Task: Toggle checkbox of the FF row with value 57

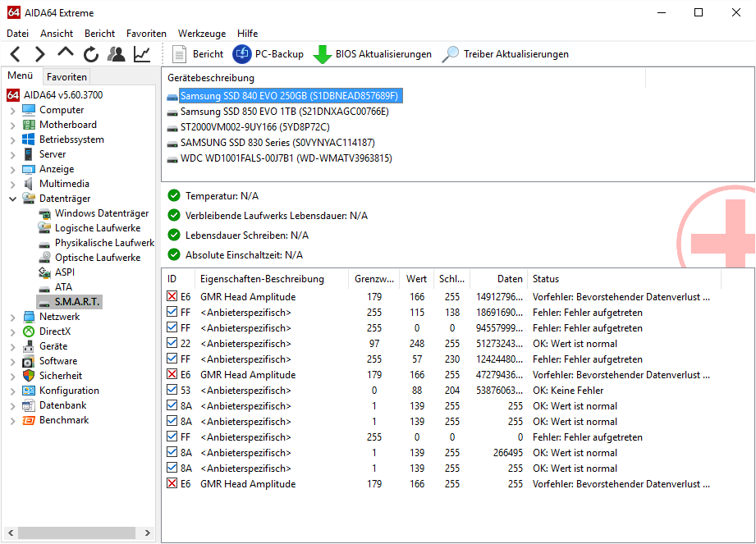Action: point(172,359)
